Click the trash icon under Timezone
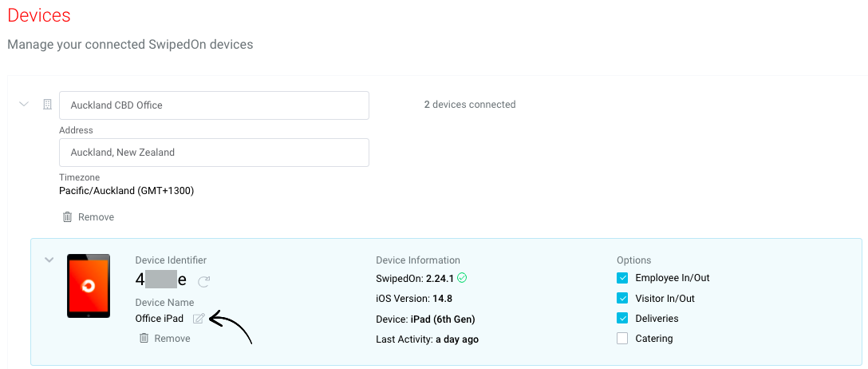Viewport: 868px width, 369px height. [67, 216]
